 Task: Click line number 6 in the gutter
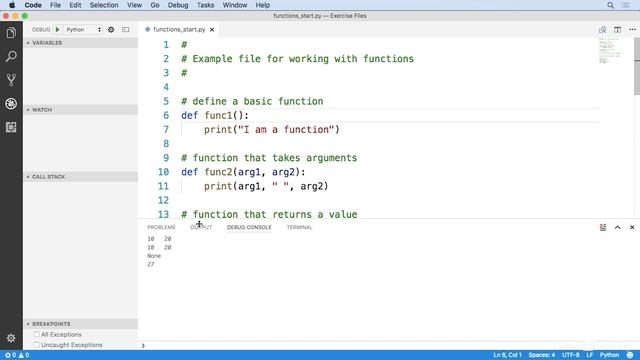point(166,116)
